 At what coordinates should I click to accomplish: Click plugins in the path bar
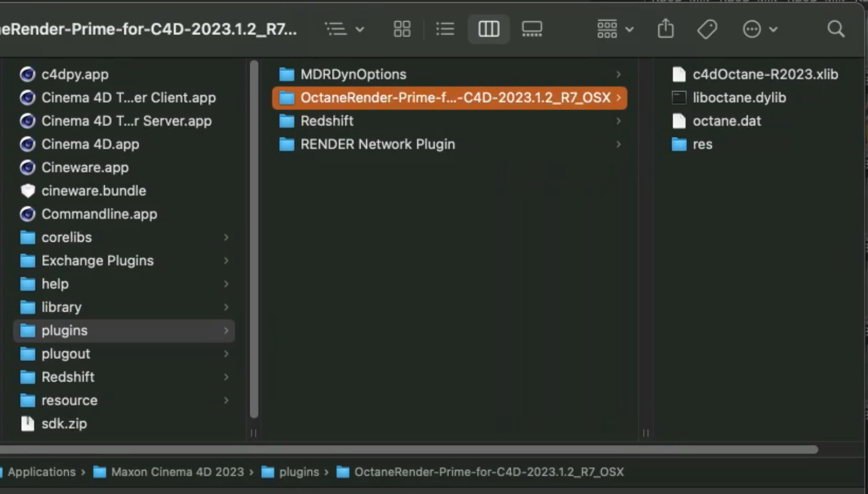point(290,472)
